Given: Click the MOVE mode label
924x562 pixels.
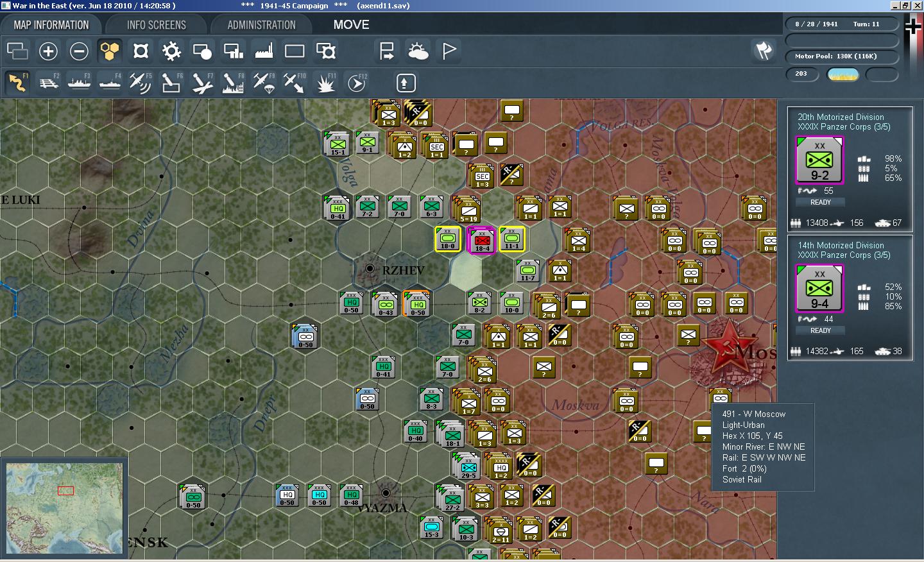Looking at the screenshot, I should [351, 25].
